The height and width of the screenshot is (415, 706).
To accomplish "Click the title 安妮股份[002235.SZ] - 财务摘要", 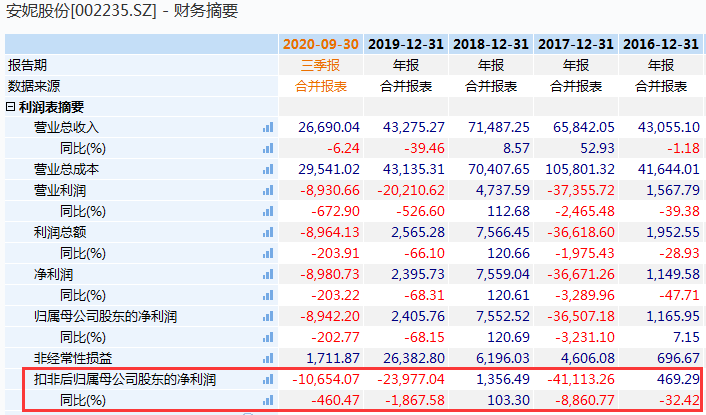I will (122, 11).
